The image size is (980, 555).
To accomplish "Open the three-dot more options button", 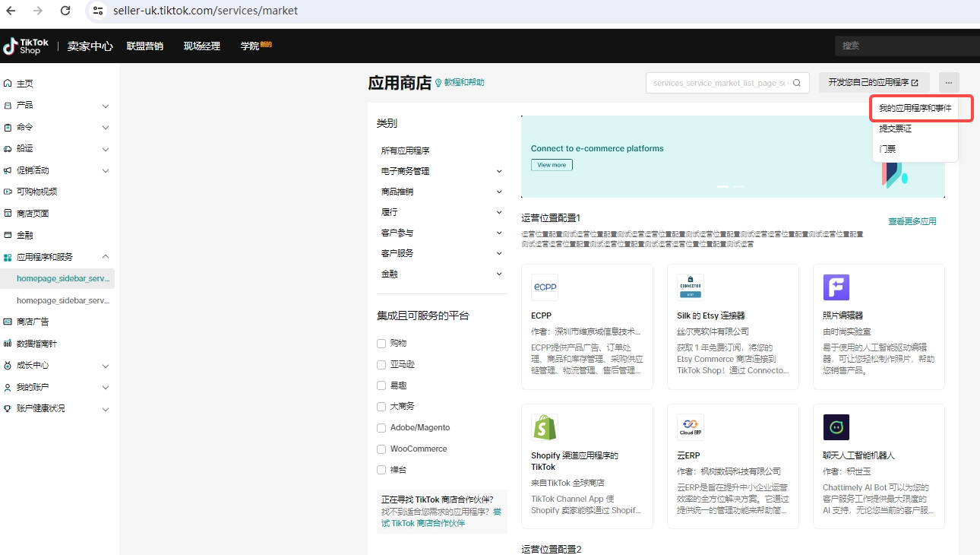I will (x=949, y=82).
